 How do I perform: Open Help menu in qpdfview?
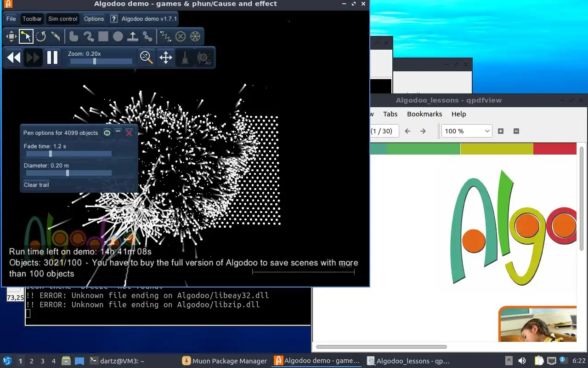[458, 114]
